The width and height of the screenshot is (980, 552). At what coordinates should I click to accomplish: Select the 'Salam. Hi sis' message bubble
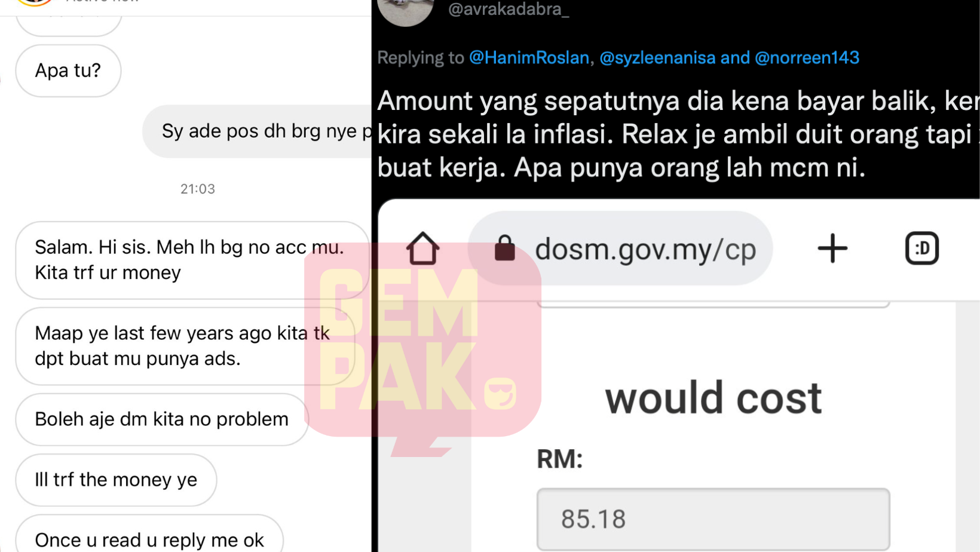coord(192,260)
